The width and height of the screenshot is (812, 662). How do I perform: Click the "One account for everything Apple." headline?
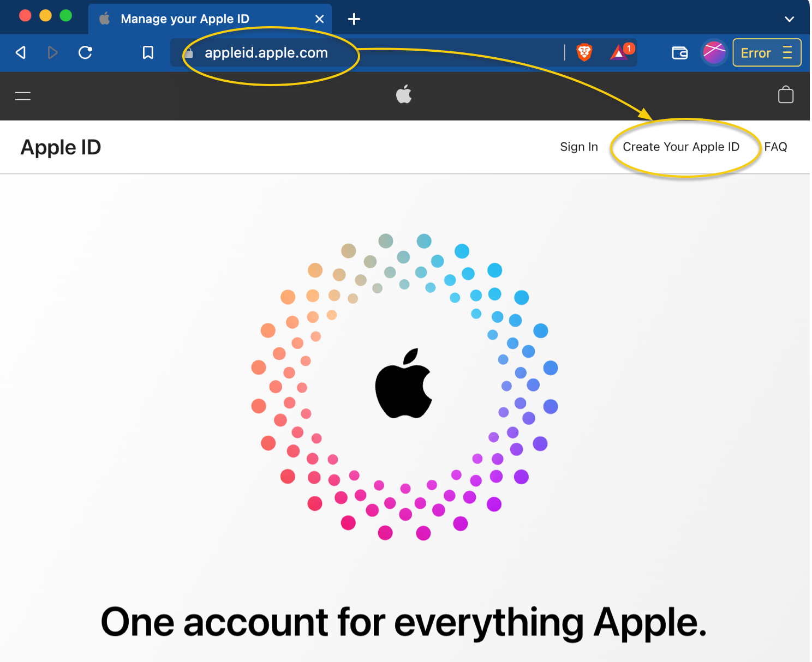(x=404, y=622)
